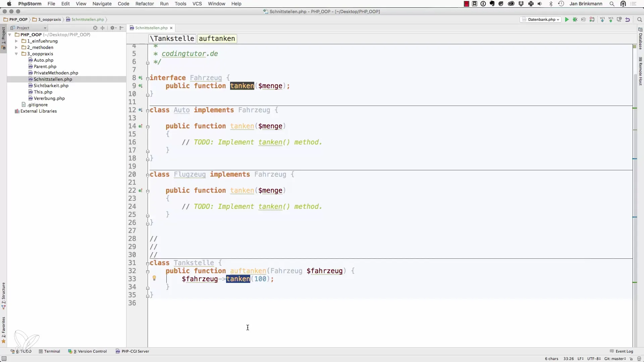Toggle the Favorites tool window tab
Image resolution: width=644 pixels, height=362 pixels.
coord(3,330)
